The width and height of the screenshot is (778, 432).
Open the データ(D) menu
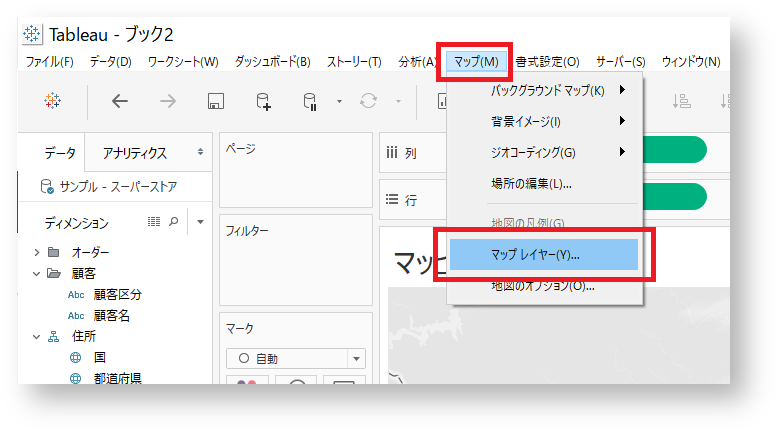(111, 62)
